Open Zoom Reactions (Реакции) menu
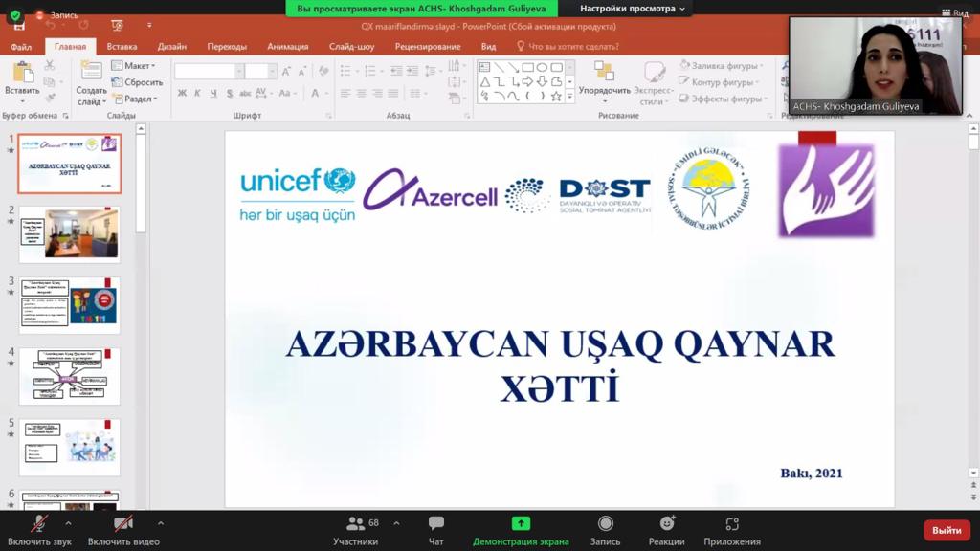 tap(667, 530)
